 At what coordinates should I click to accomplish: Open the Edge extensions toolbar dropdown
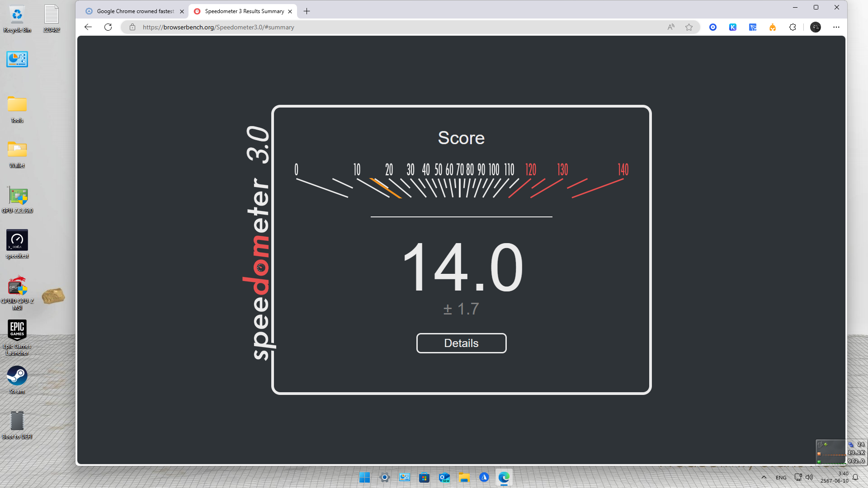pos(793,27)
